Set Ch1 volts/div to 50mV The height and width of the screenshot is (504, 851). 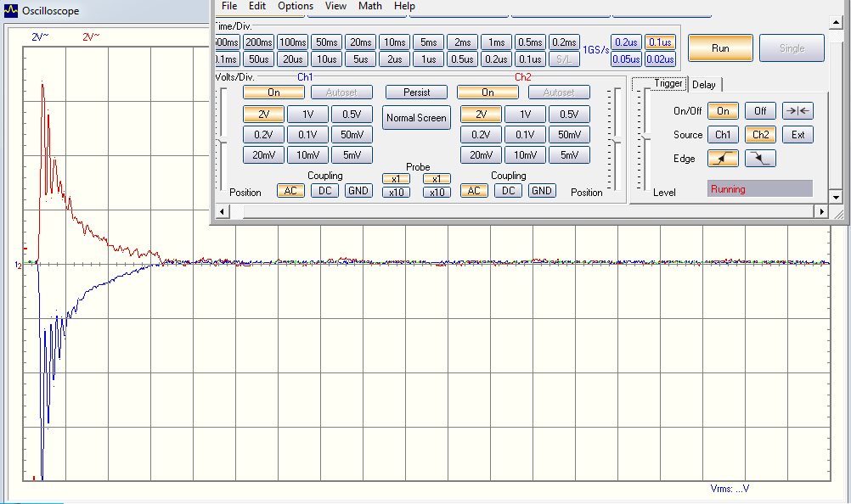(x=352, y=135)
